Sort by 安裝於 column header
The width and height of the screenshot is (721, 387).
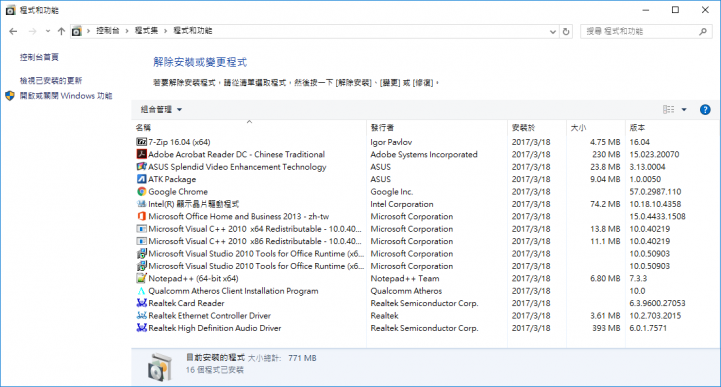point(523,128)
